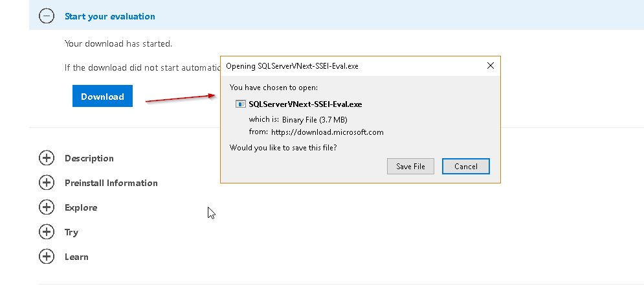This screenshot has width=644, height=293.
Task: Cancel the file download dialog
Action: tap(465, 167)
